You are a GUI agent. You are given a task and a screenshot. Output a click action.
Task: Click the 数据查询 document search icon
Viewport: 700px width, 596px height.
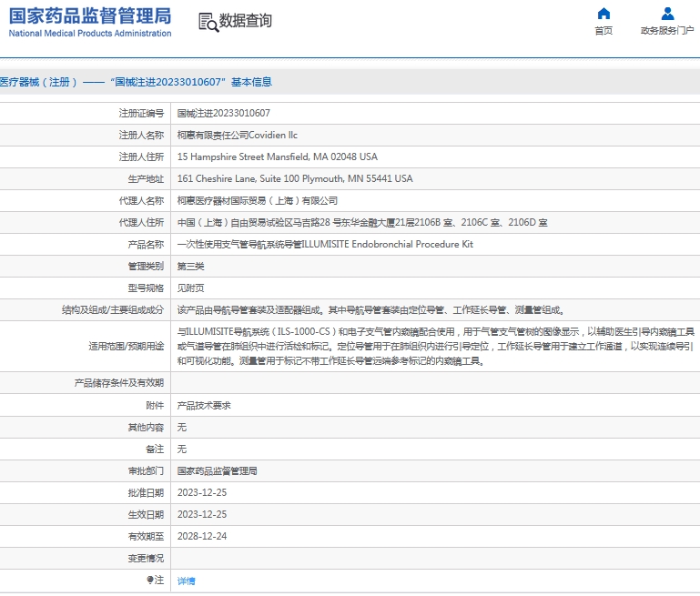(208, 23)
